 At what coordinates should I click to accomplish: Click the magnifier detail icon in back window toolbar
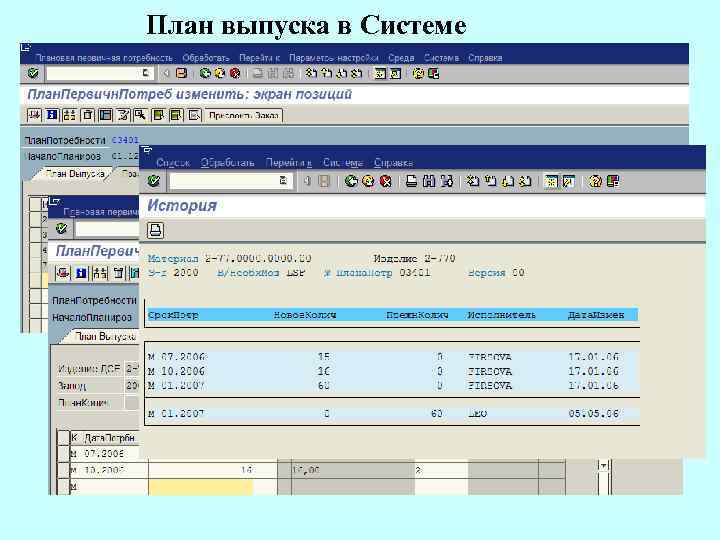click(140, 115)
